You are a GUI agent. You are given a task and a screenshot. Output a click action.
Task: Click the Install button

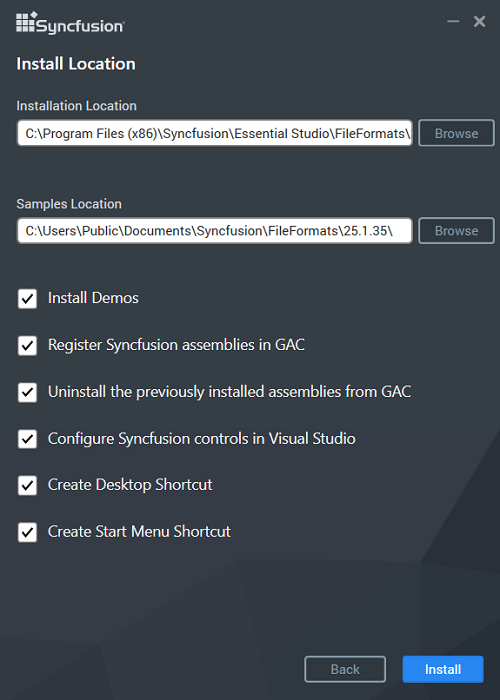tap(443, 669)
